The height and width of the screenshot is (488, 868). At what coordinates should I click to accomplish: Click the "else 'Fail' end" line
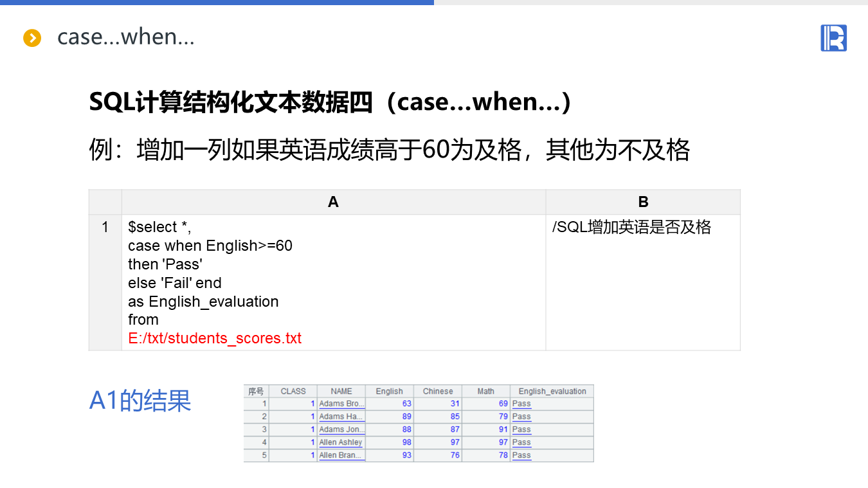(175, 283)
